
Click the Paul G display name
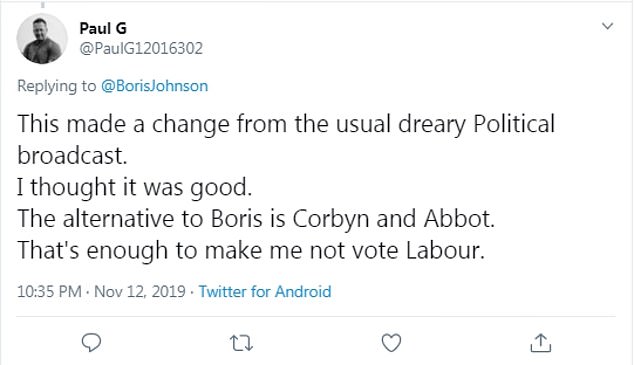[x=103, y=28]
